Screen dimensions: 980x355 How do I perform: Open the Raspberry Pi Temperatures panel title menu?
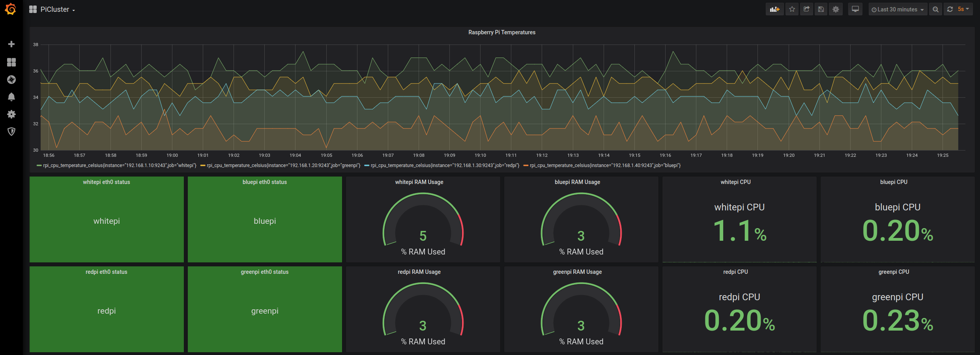[502, 32]
